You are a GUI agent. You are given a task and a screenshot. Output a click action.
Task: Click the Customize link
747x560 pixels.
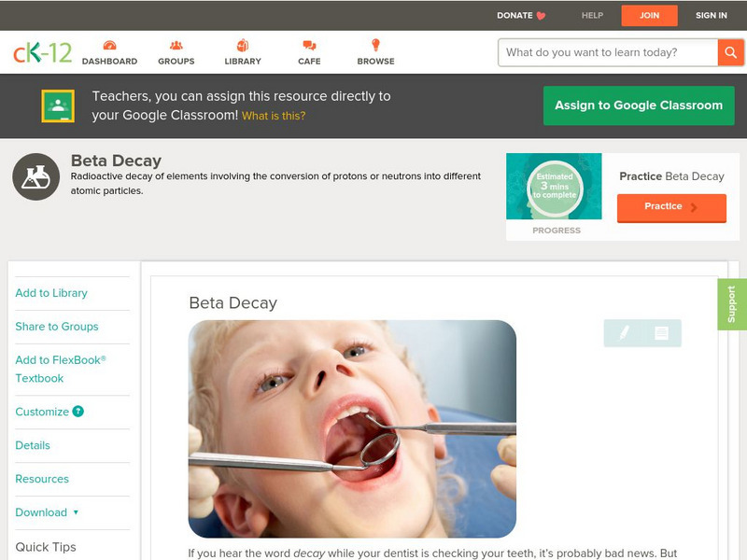coord(42,412)
